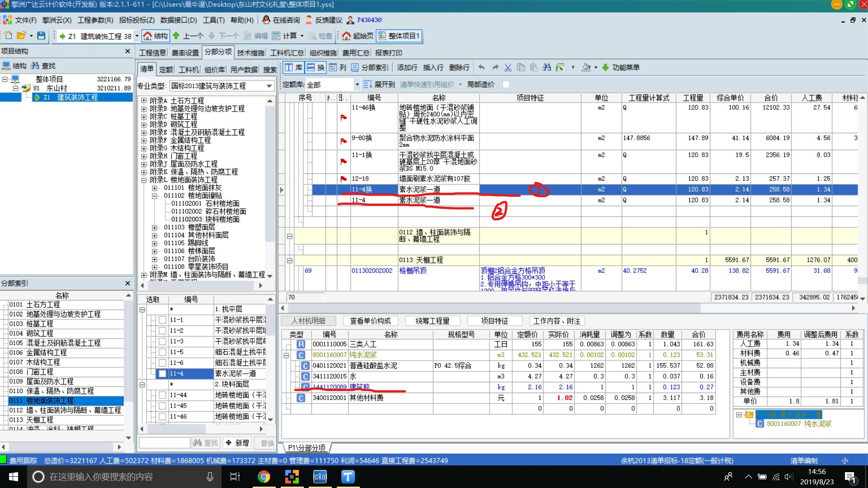
Task: Switch to the 工料机汇总 tab
Action: pyautogui.click(x=287, y=53)
